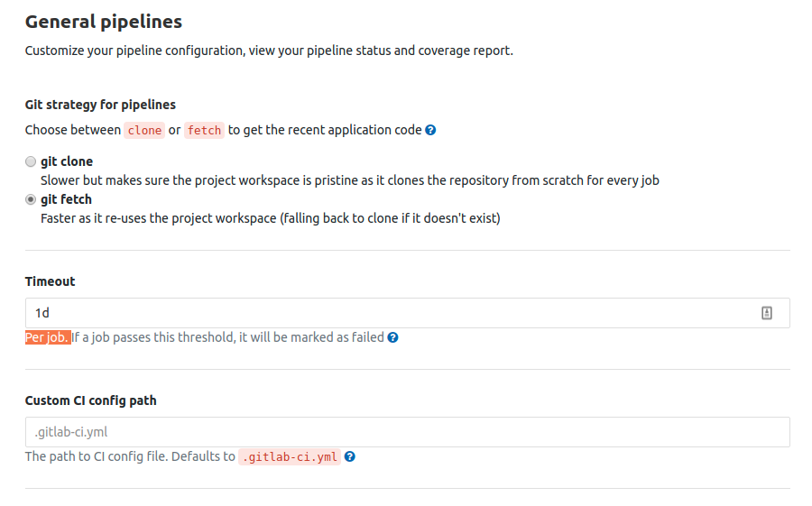This screenshot has width=812, height=506.
Task: Open help icon next to .gitlab-ci.yml default
Action: tap(350, 456)
